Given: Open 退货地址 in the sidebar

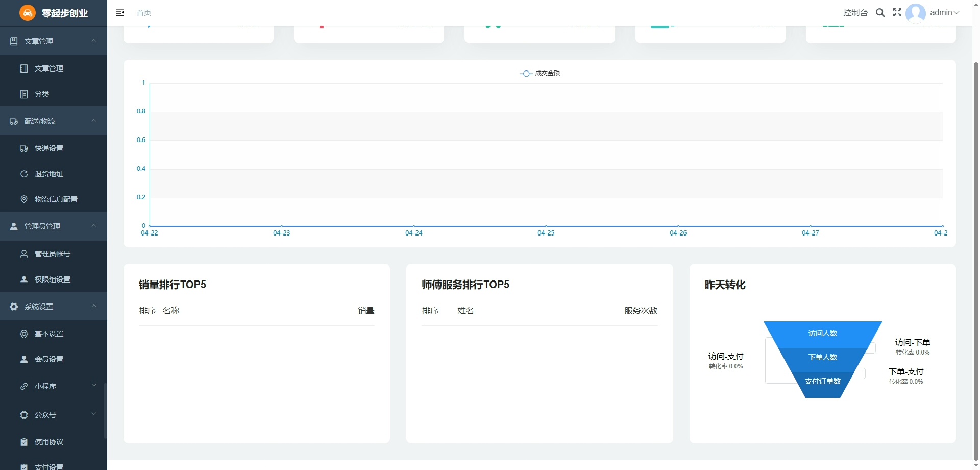Looking at the screenshot, I should 49,174.
